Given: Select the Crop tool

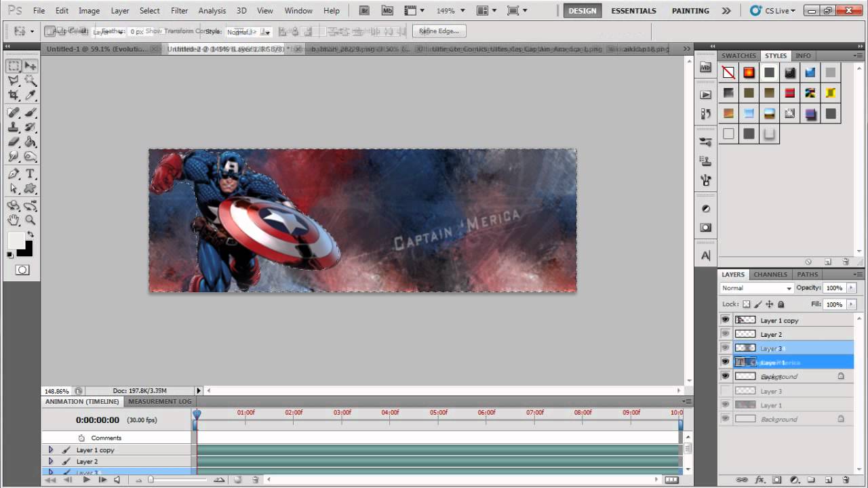Looking at the screenshot, I should coord(14,96).
